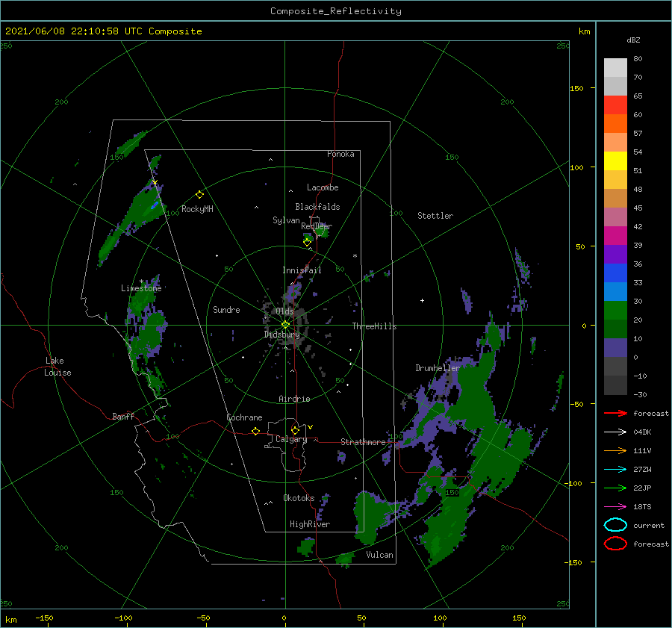Click the Innisfail label
The image size is (672, 628).
pos(302,270)
